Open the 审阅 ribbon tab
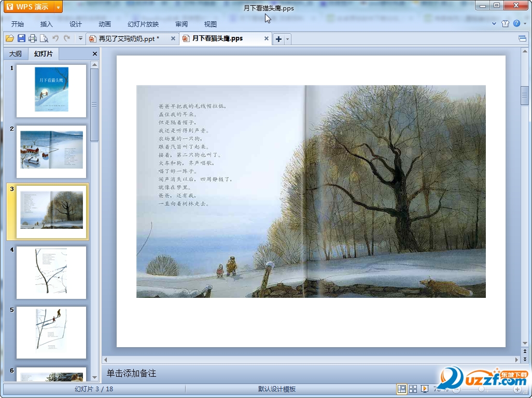Viewport: 532px width, 398px height. pyautogui.click(x=181, y=24)
